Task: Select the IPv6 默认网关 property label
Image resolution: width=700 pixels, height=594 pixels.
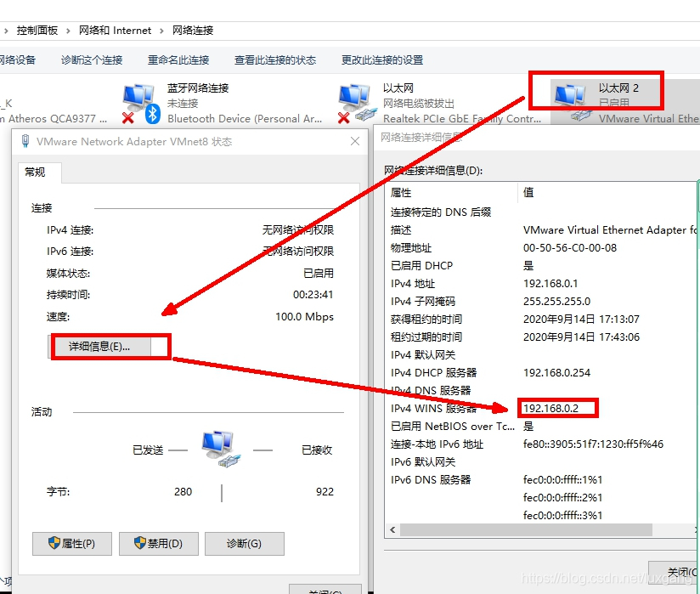Action: 423,462
